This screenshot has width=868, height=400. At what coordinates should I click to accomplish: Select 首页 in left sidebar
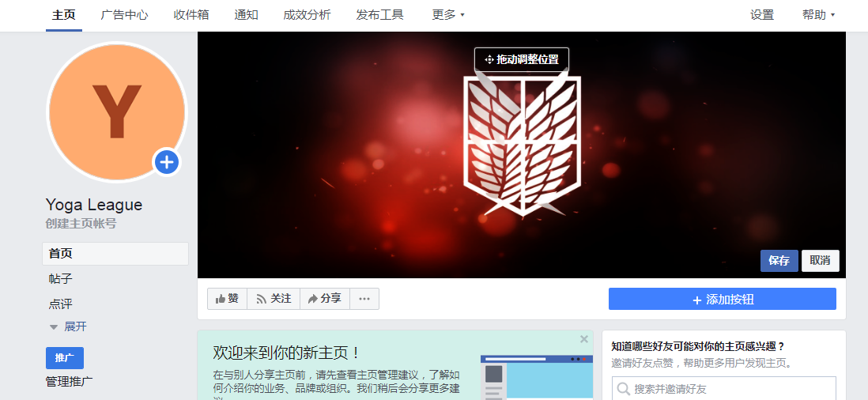115,254
